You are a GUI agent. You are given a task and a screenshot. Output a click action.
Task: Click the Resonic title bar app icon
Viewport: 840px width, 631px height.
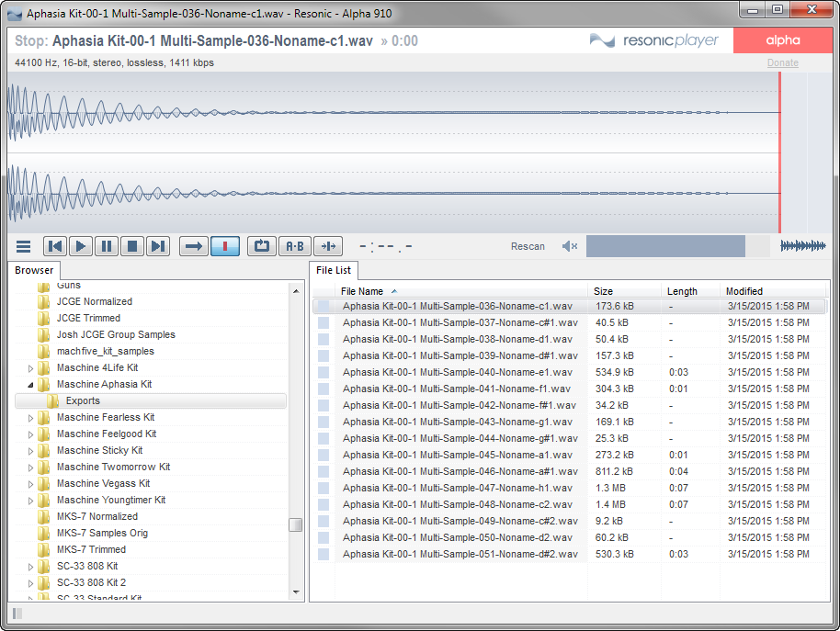point(15,14)
